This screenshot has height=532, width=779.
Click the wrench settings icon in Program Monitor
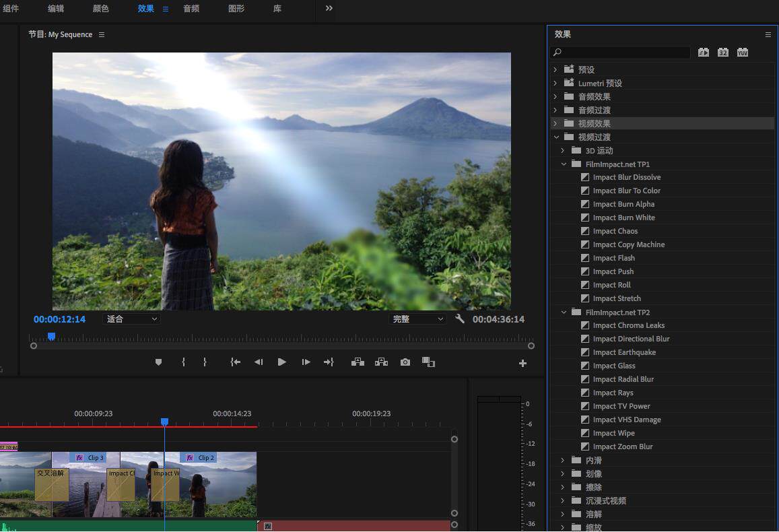460,319
